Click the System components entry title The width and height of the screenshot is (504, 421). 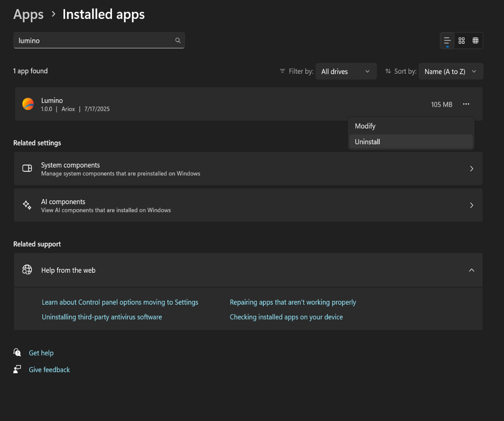tap(71, 165)
